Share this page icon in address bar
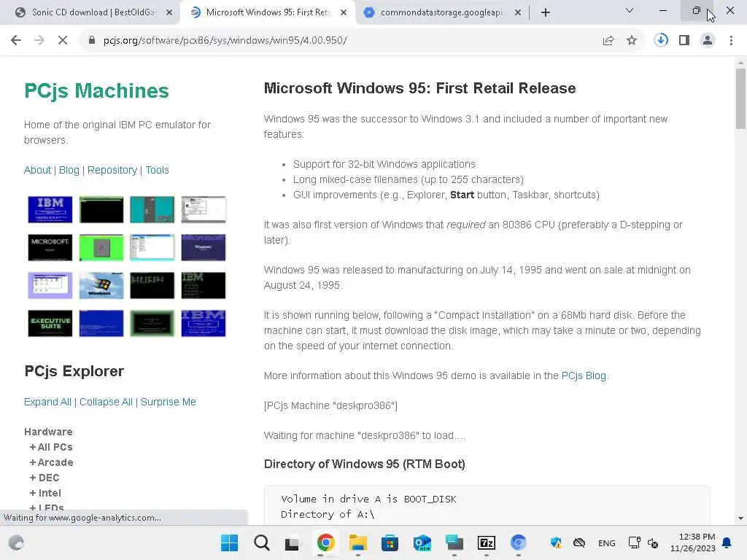 point(608,41)
